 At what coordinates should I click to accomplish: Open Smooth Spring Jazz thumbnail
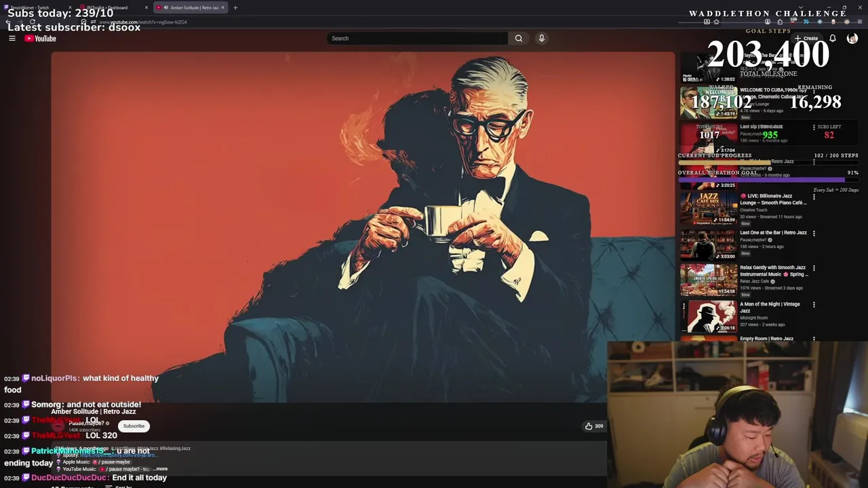click(x=709, y=279)
